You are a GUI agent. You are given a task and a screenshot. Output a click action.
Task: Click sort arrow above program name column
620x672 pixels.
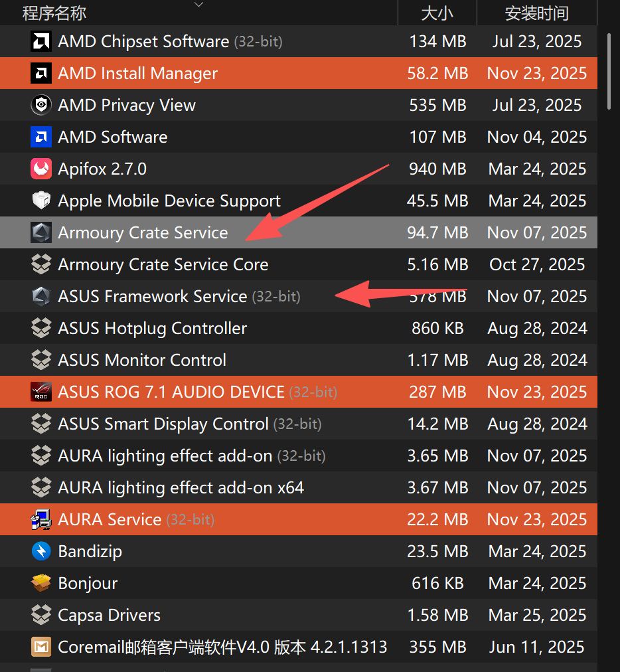click(198, 5)
